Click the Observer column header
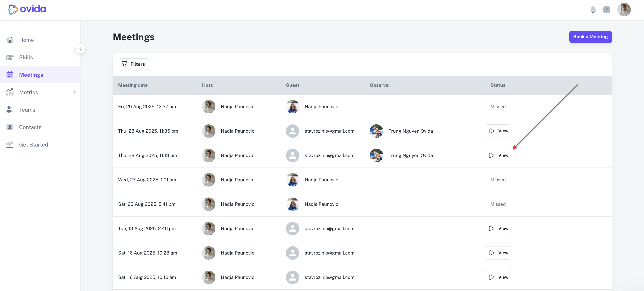Image resolution: width=644 pixels, height=291 pixels. [x=380, y=85]
